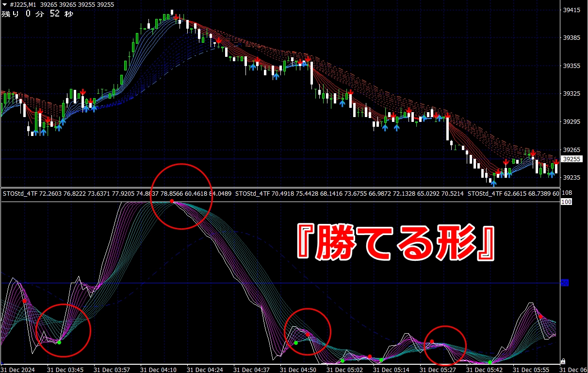Click the 31 Dec 04:10 time label
Screen dimensions: 588x373
[158, 369]
